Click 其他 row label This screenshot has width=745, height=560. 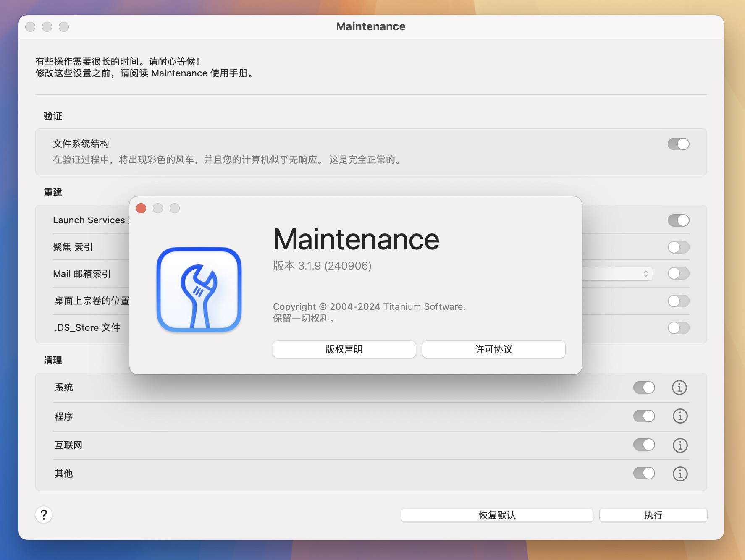(64, 474)
